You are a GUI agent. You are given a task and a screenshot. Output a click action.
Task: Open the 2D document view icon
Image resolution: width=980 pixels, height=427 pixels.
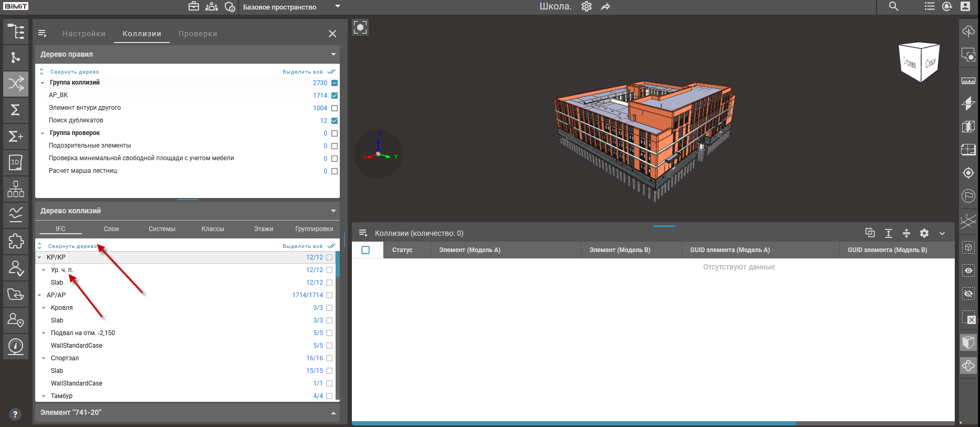pos(16,162)
